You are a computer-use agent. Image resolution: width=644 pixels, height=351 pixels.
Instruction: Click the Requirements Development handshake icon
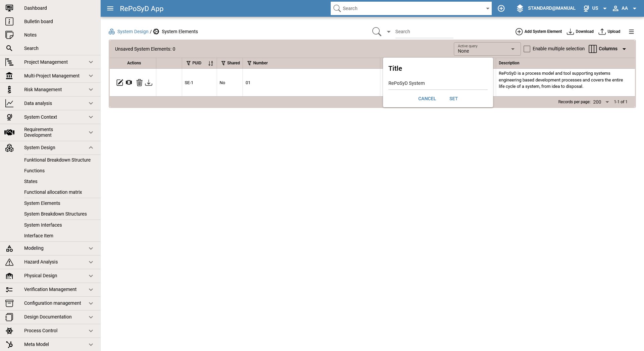pyautogui.click(x=9, y=132)
